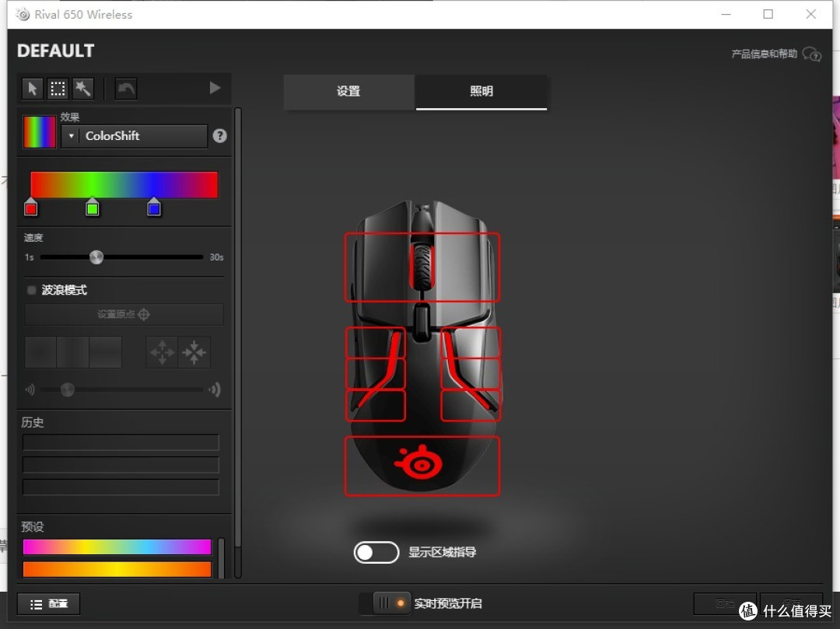The image size is (840, 629).
Task: Select the blue gradient color stop
Action: pos(154,208)
